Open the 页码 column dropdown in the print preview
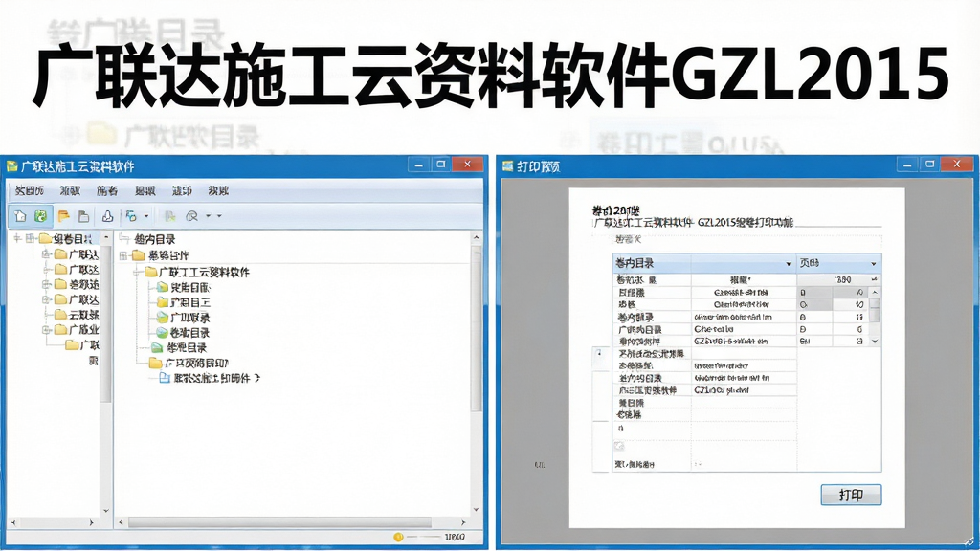This screenshot has height=551, width=980. click(x=873, y=264)
